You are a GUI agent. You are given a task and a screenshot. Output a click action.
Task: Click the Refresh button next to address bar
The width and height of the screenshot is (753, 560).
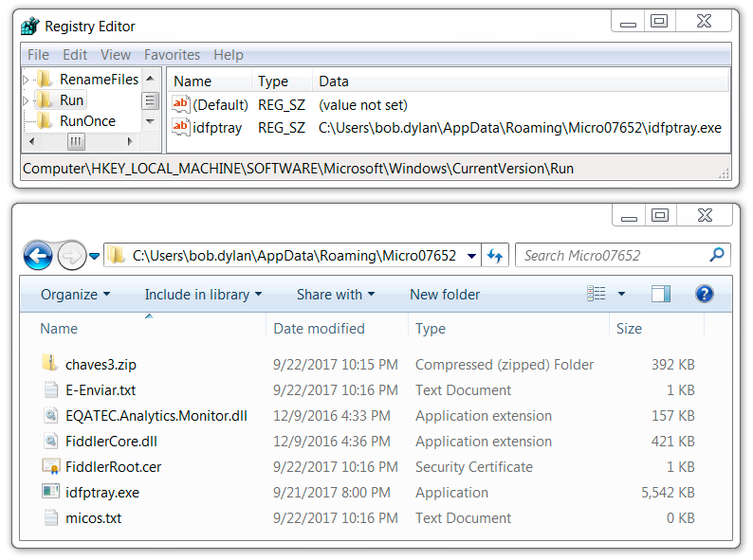(x=495, y=255)
